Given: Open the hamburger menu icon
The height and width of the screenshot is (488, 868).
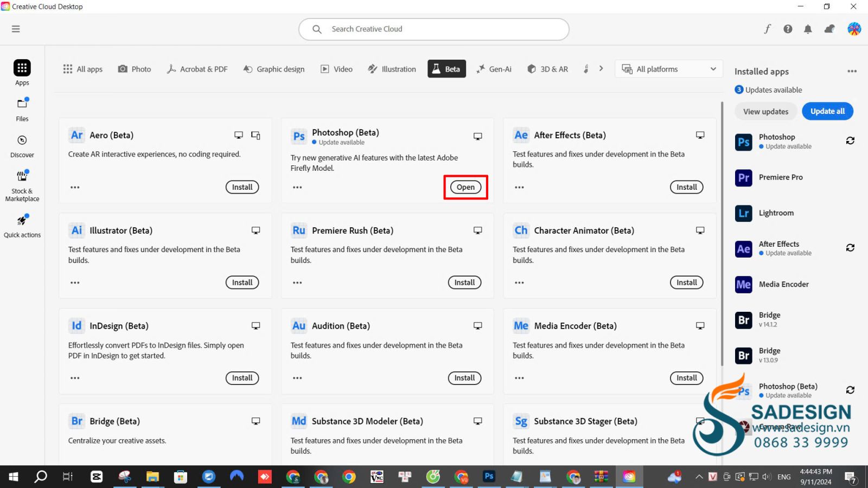Looking at the screenshot, I should pos(16,29).
